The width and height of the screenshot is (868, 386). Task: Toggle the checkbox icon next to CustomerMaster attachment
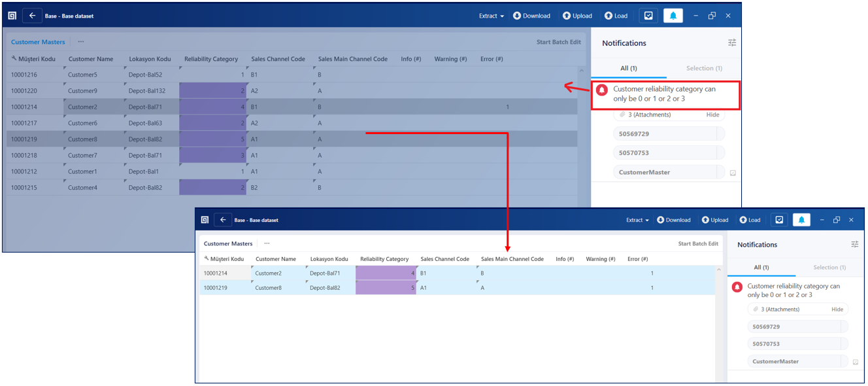pos(732,172)
